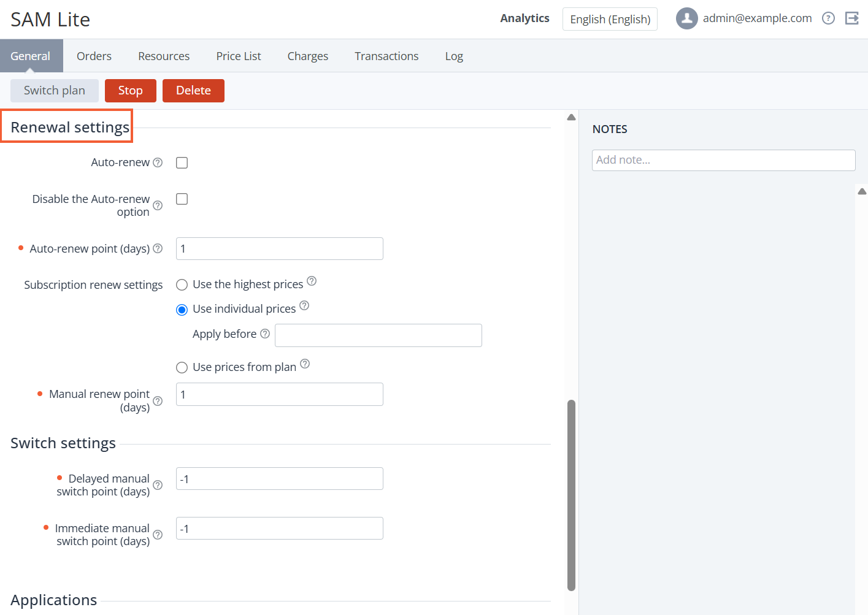Viewport: 868px width, 615px height.
Task: Show help for Use the highest prices
Action: coord(312,281)
